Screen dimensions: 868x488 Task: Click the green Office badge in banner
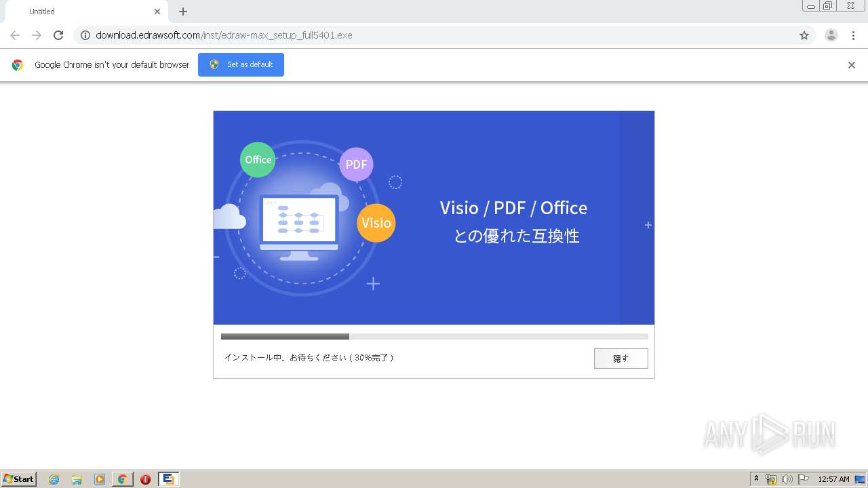(x=258, y=160)
